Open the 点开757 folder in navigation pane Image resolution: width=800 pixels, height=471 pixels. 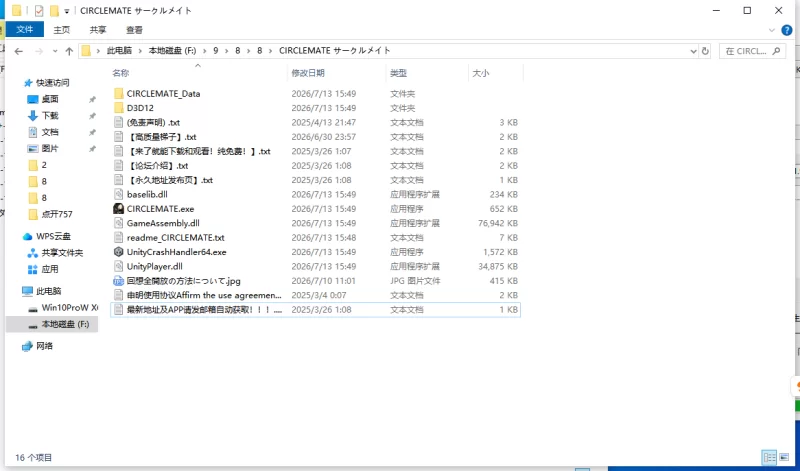coord(57,214)
